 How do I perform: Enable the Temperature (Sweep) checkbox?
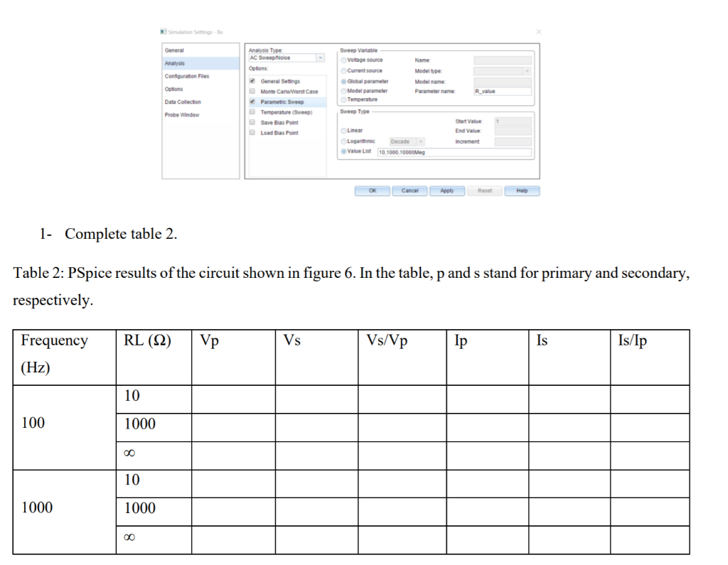(x=252, y=112)
